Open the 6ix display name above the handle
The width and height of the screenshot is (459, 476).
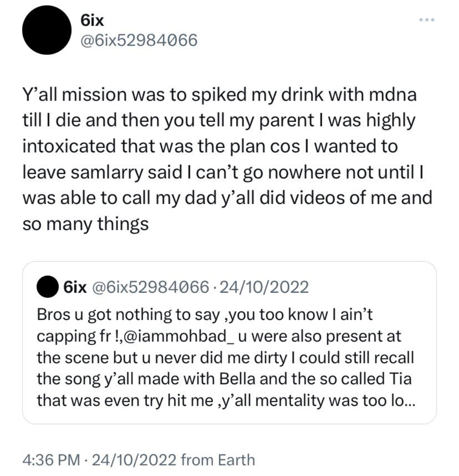pyautogui.click(x=92, y=20)
